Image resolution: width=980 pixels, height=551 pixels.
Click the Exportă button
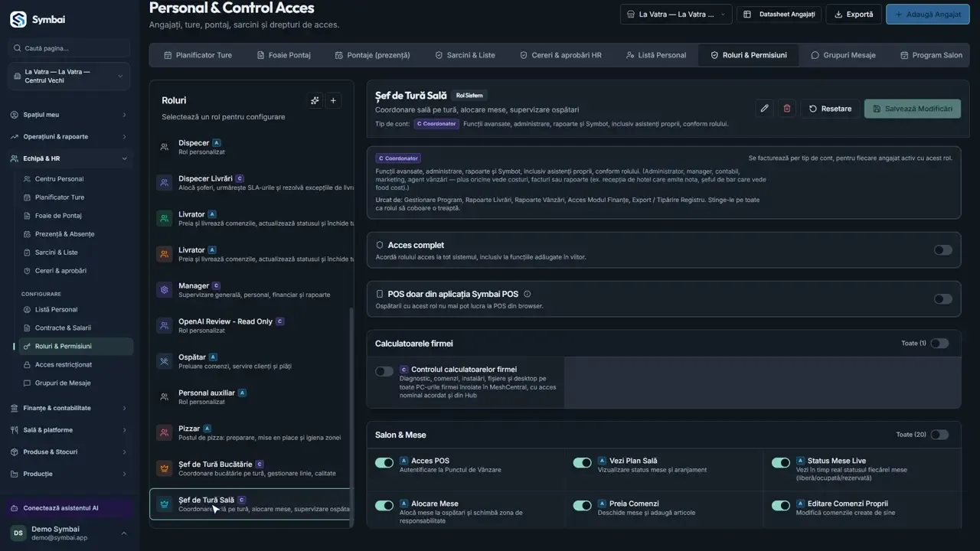click(854, 14)
